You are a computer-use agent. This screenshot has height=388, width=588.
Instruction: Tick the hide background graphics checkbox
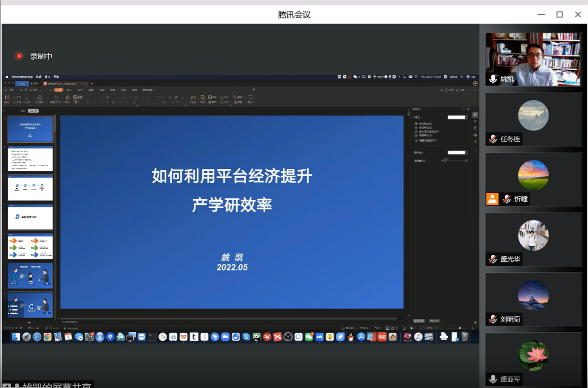[x=416, y=140]
